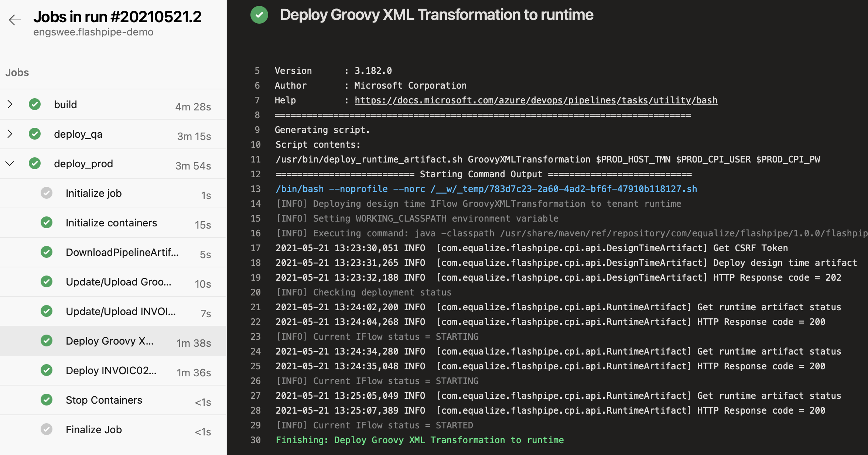Select the Update/Upload Groo... step
Screen dimensions: 868x455
coord(118,282)
